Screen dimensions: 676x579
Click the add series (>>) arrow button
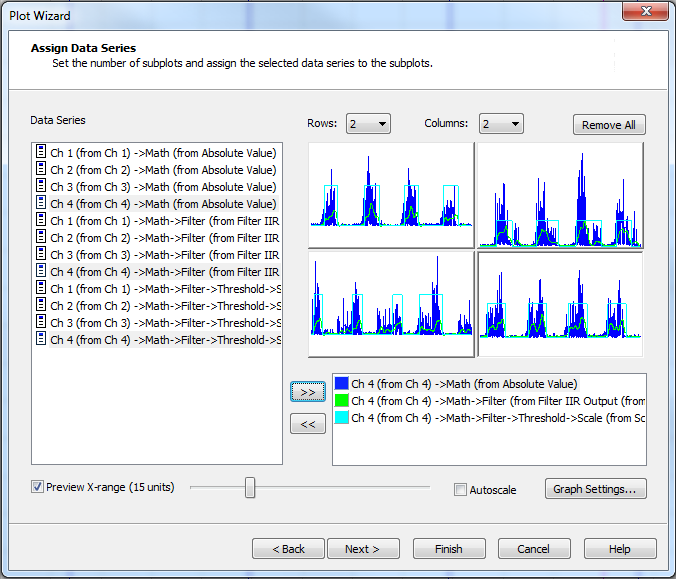(307, 391)
